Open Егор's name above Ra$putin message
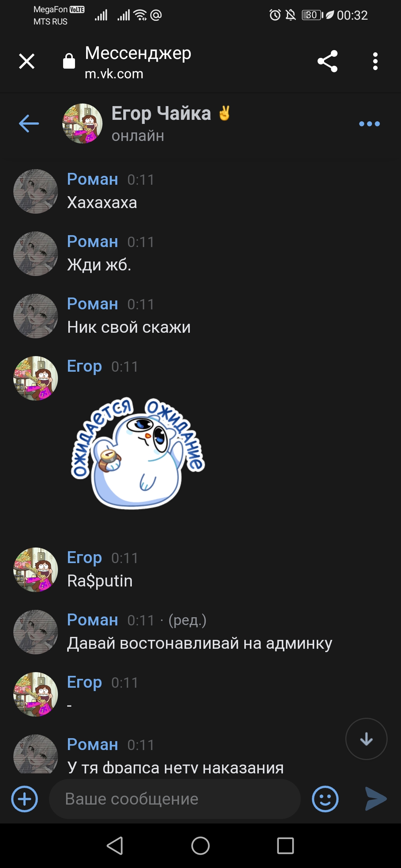The image size is (401, 868). (84, 558)
